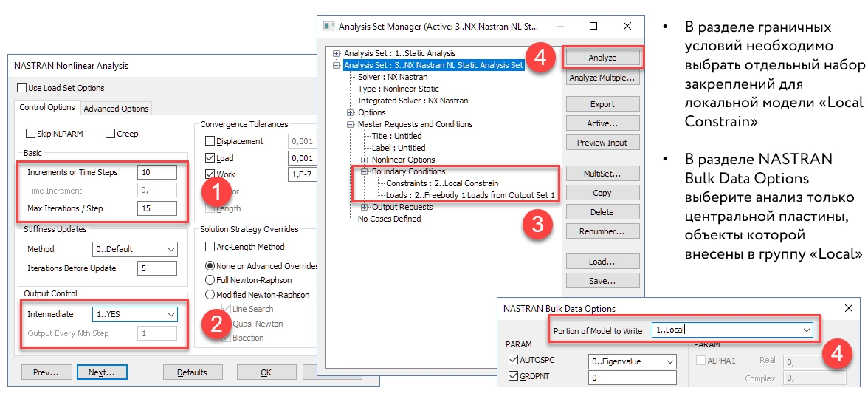
Task: Select Full Newton-Raphson strategy
Action: coord(210,280)
